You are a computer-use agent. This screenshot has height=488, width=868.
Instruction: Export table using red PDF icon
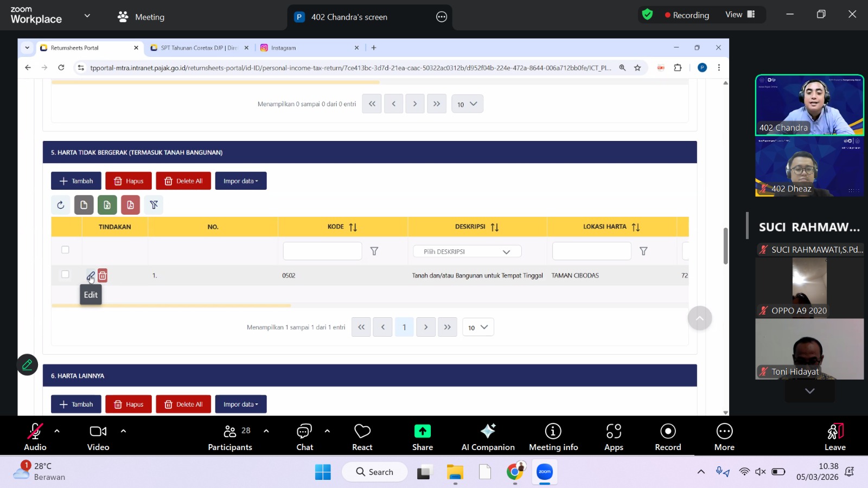point(130,205)
